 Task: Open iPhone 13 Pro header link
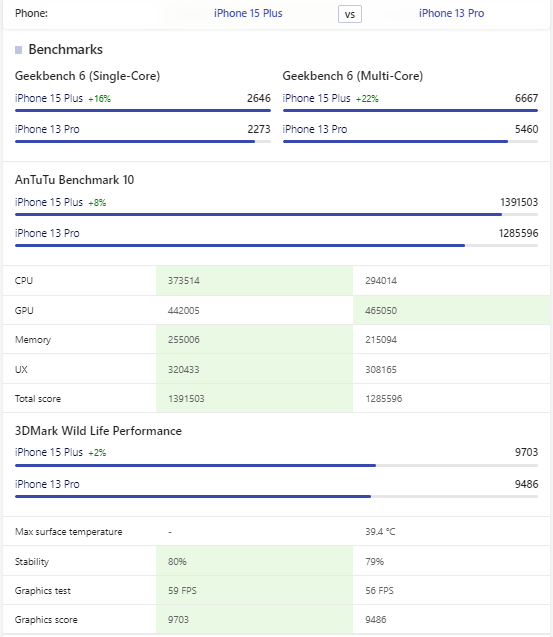451,13
